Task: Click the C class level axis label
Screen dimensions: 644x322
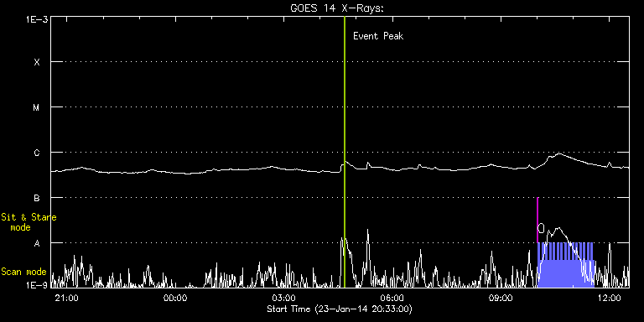Action: [37, 153]
